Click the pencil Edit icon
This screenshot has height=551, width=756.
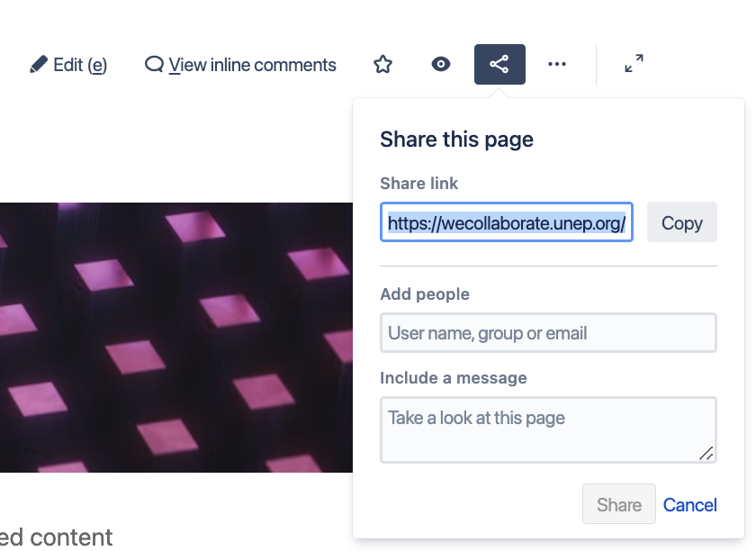(x=39, y=64)
